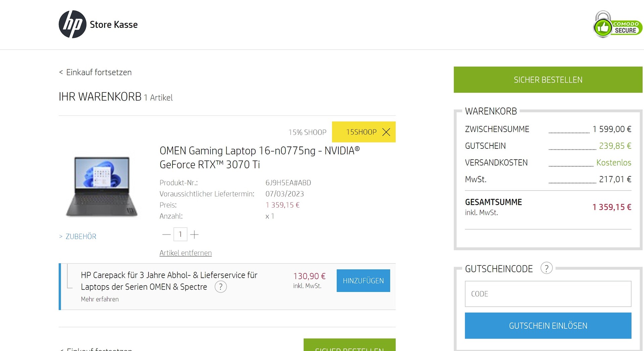644x351 pixels.
Task: Add the HP Carepack via Hinzufügen
Action: [x=363, y=281]
